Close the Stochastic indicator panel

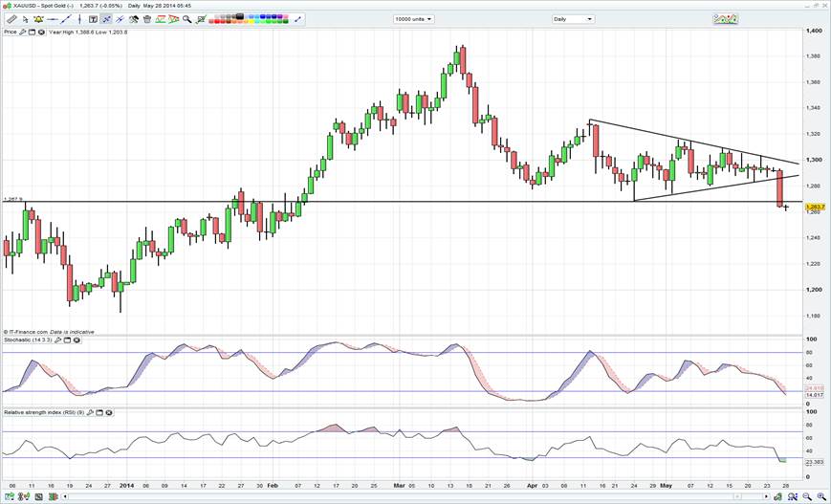(77, 340)
